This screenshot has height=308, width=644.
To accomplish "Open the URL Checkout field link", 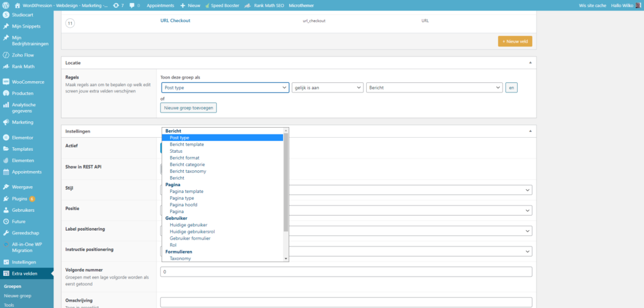I will pyautogui.click(x=175, y=21).
